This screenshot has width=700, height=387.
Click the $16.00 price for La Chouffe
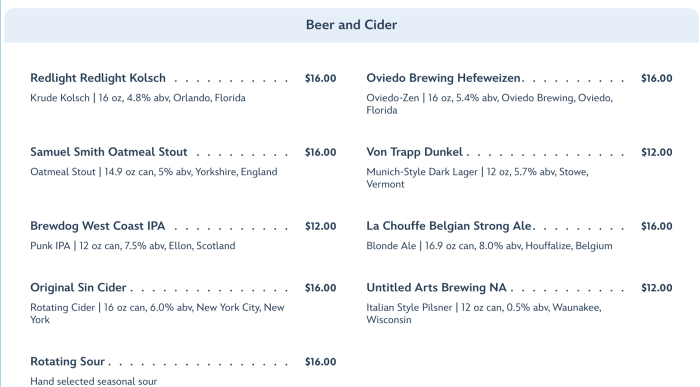(x=657, y=226)
